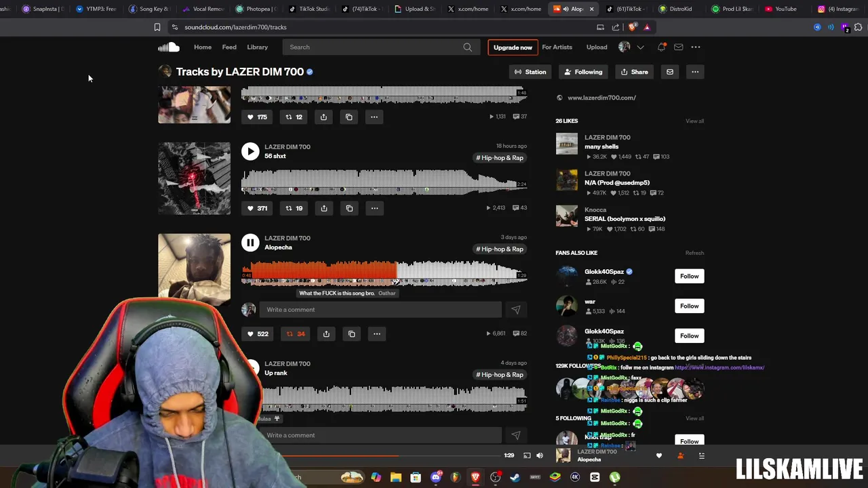Open browser extensions puzzle icon

(858, 27)
